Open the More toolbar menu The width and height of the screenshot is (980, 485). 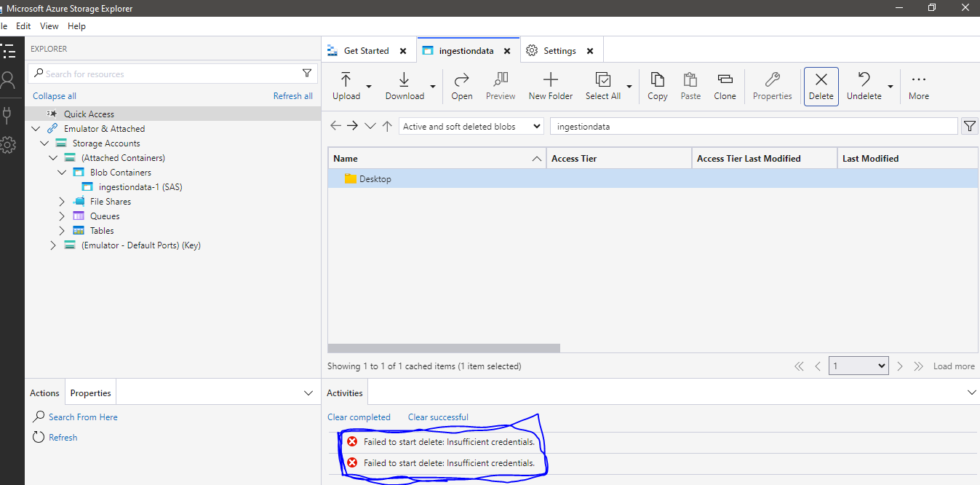(x=919, y=86)
